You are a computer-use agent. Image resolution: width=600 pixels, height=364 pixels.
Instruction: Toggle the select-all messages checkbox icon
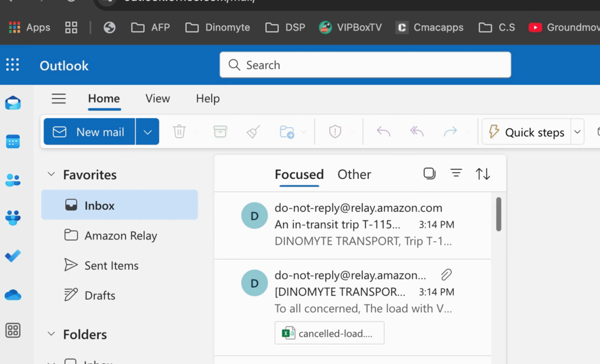pyautogui.click(x=429, y=174)
